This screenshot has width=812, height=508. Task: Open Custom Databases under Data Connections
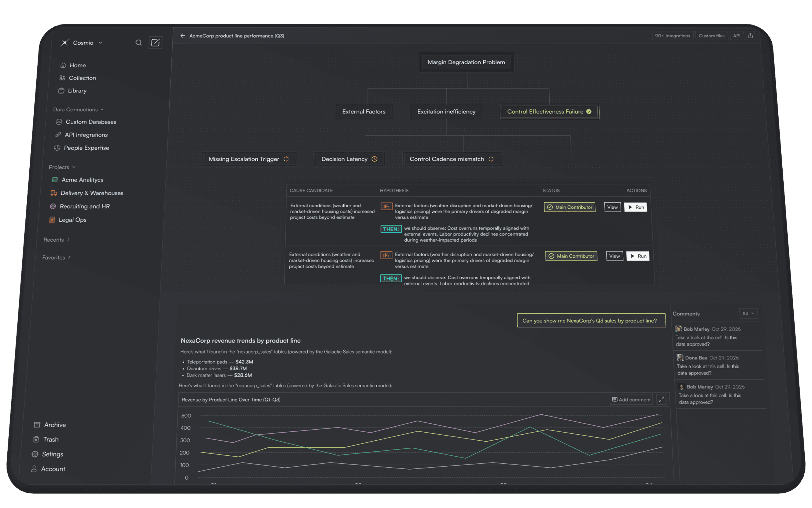[91, 122]
